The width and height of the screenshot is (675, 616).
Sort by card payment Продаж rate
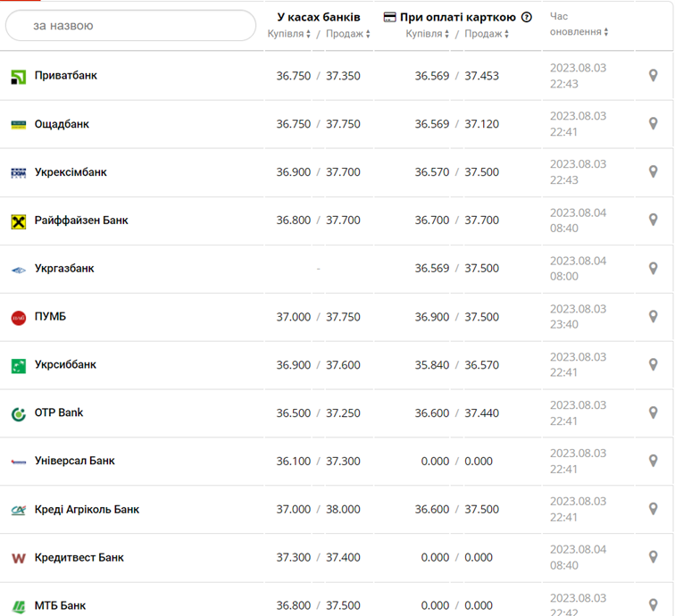pyautogui.click(x=487, y=34)
